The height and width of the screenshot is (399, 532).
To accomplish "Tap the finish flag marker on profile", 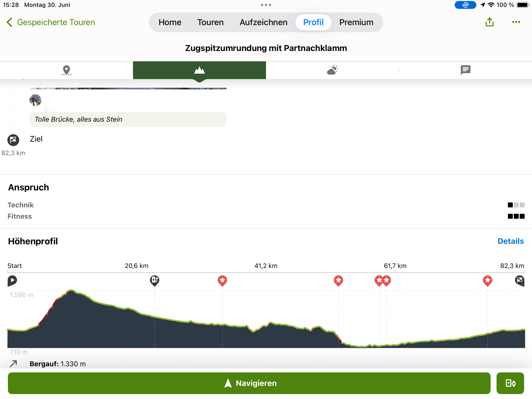I will coord(519,281).
